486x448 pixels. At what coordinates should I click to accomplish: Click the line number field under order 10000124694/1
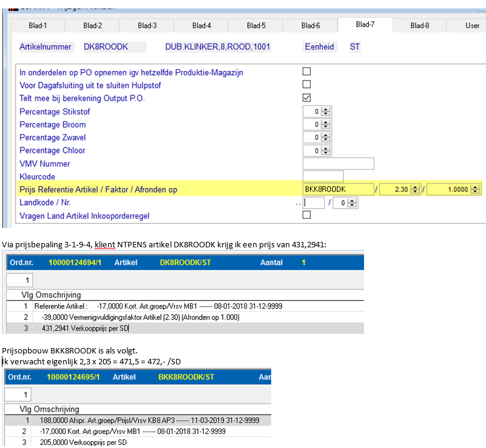(x=19, y=280)
